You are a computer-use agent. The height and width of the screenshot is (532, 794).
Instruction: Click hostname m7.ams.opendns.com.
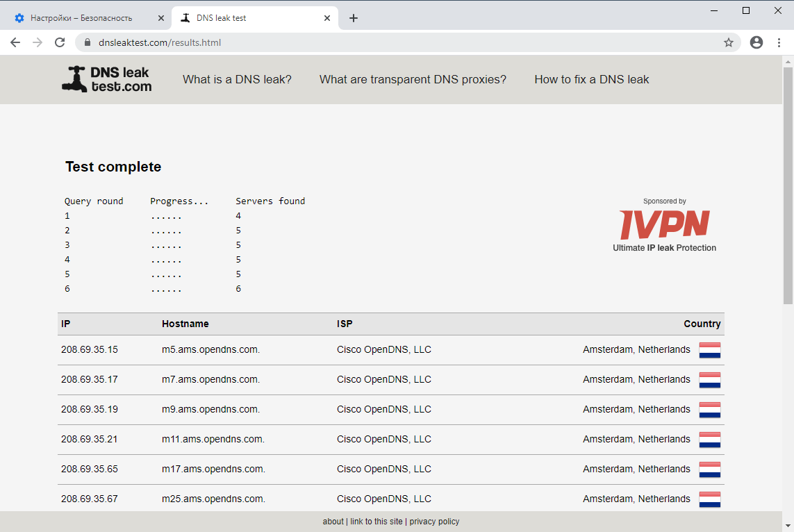click(x=210, y=380)
